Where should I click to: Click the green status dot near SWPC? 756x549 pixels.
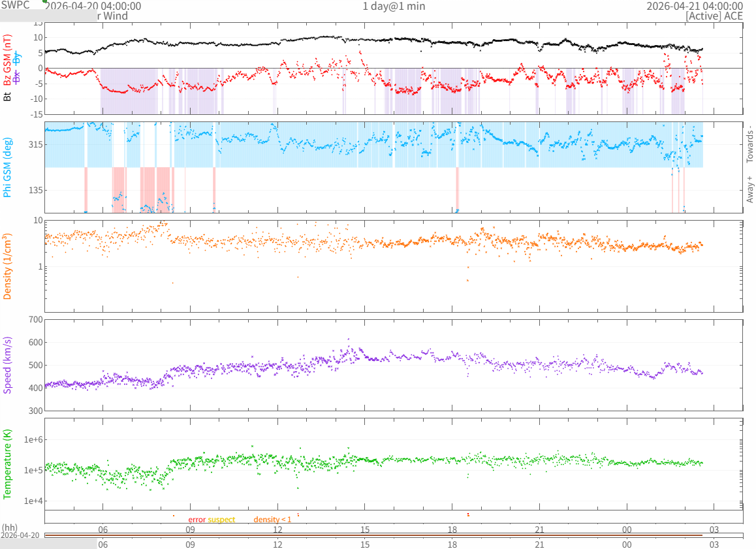(x=45, y=1)
